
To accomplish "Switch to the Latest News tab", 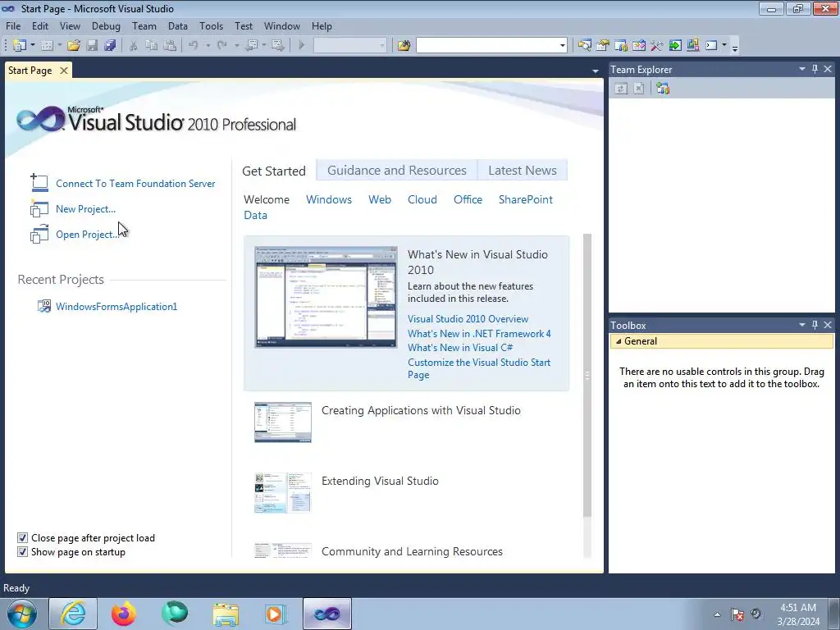I will point(523,171).
